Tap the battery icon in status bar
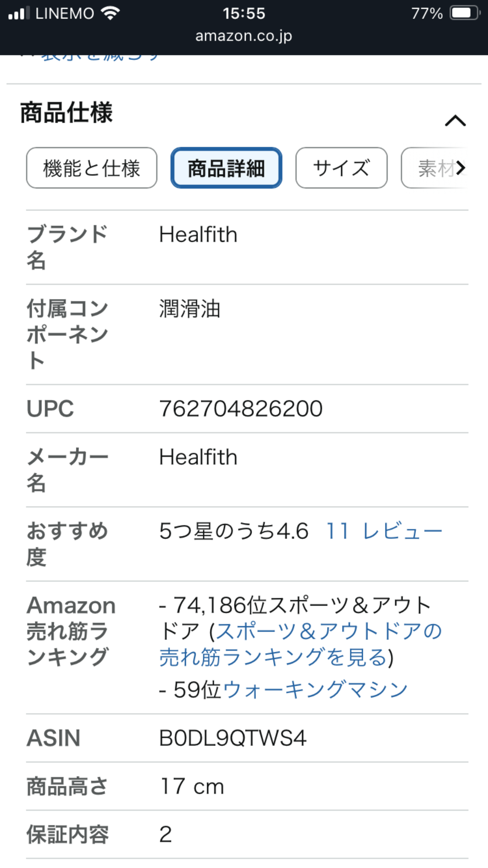Screen dimensions: 488x868 click(464, 13)
